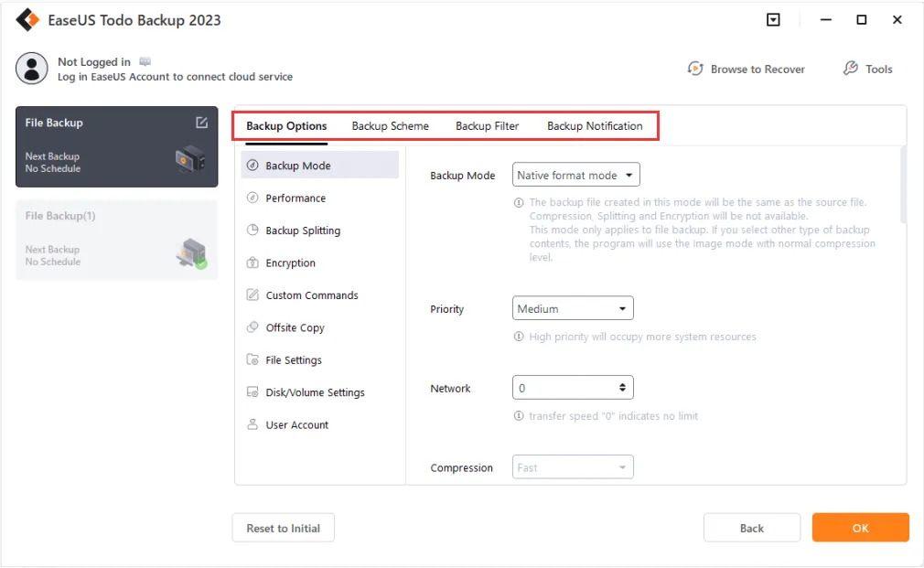Open Custom Commands settings
Screen dimensions: 924x568
311,295
